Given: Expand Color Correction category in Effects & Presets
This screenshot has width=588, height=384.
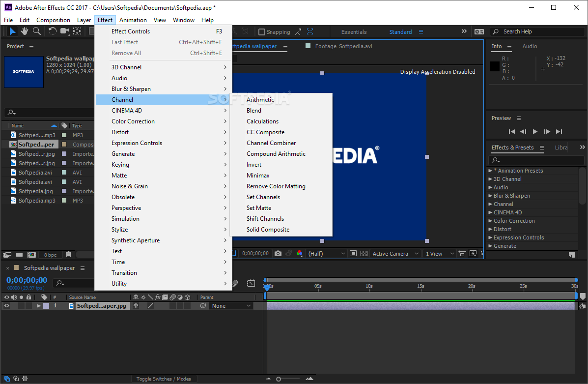Looking at the screenshot, I should pyautogui.click(x=490, y=221).
